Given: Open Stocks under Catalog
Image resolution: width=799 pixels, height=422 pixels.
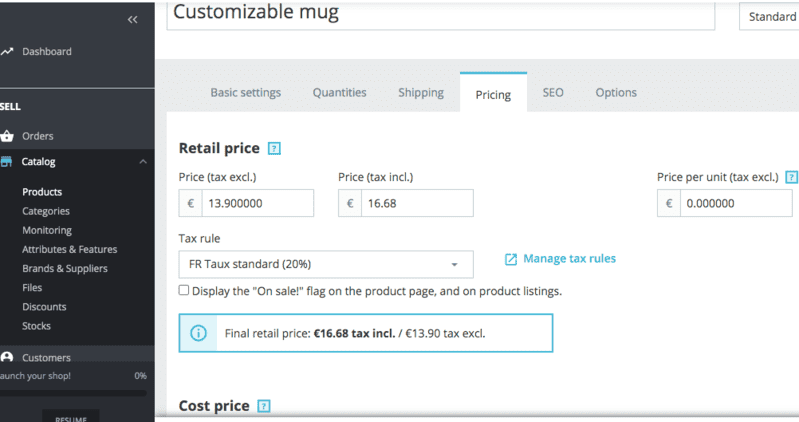Looking at the screenshot, I should tap(36, 326).
